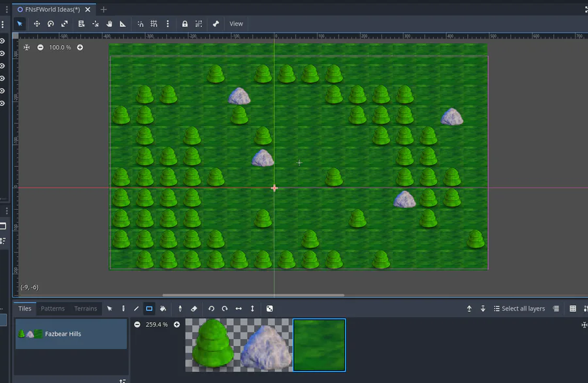Open the Terrains tab
This screenshot has width=588, height=383.
click(86, 308)
